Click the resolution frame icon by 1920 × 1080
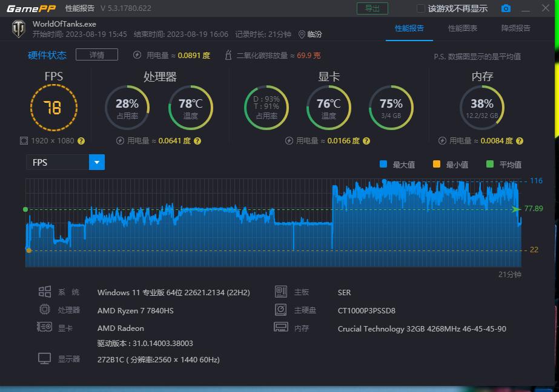Viewport: 559px width, 392px height. (24, 140)
